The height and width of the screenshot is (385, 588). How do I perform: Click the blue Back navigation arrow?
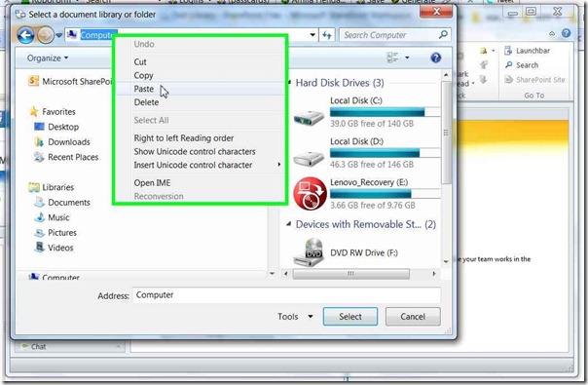[x=25, y=36]
